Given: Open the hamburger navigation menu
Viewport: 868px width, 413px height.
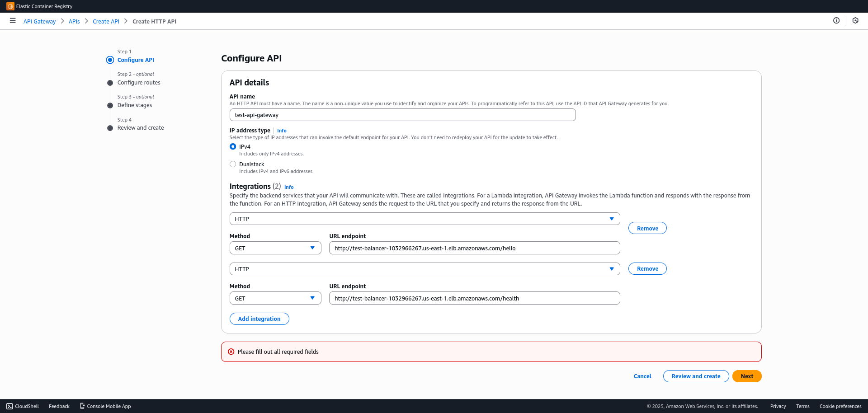Looking at the screenshot, I should [12, 21].
